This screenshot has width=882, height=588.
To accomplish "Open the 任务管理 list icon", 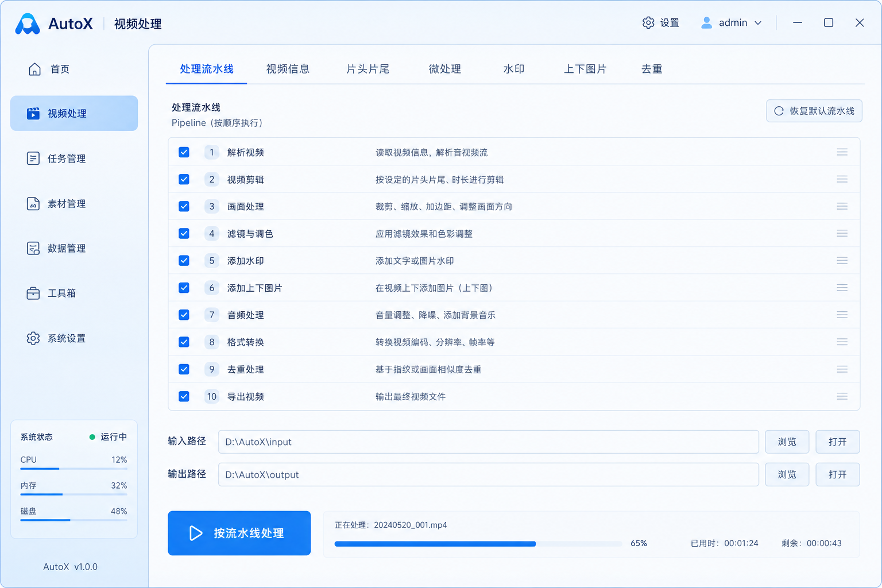I will [33, 158].
